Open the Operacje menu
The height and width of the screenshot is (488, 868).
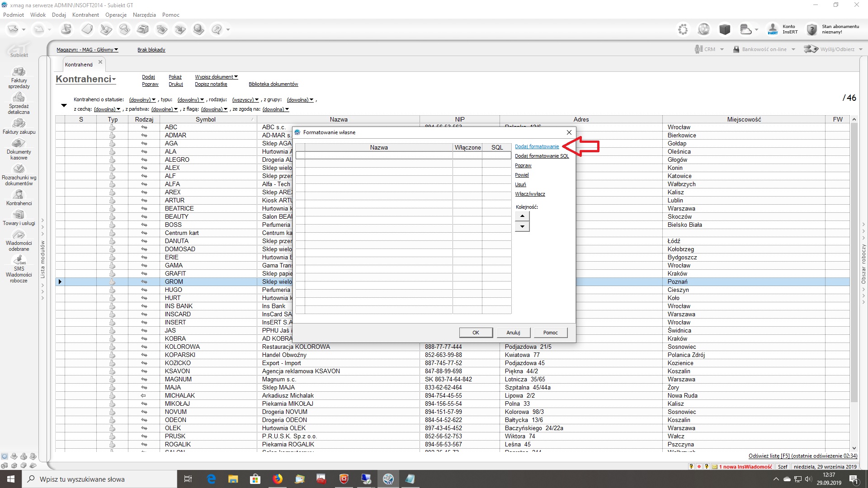pos(116,15)
